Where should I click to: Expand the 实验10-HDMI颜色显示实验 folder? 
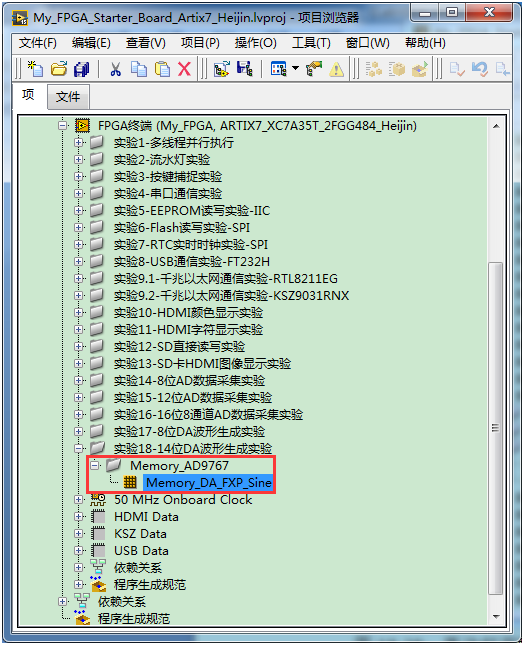click(x=79, y=312)
